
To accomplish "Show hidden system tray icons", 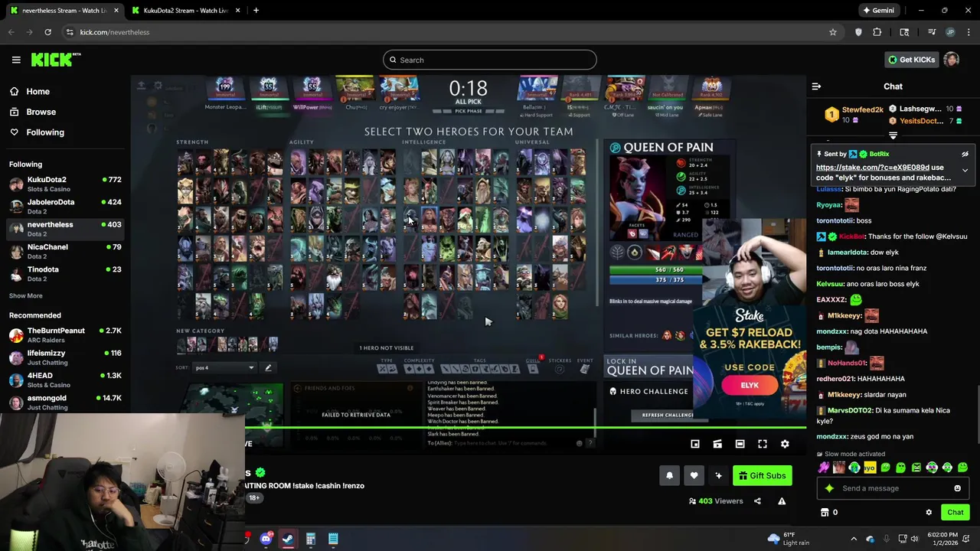I will coord(854,539).
